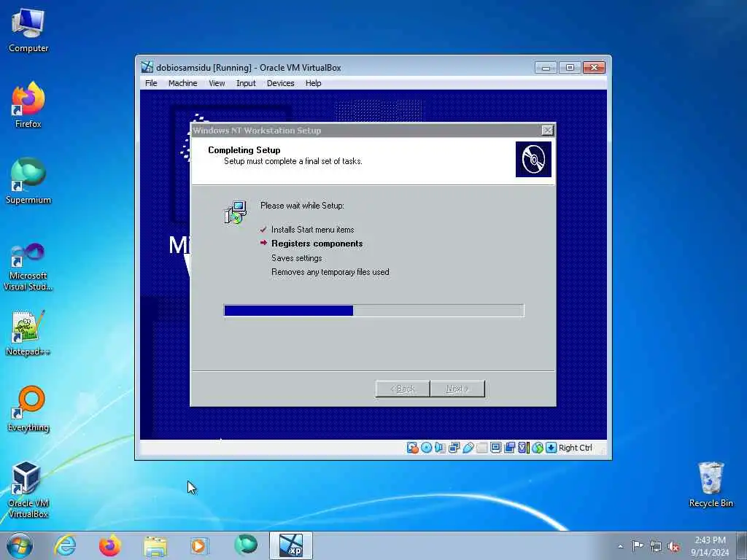747x560 pixels.
Task: Open the View menu in VirtualBox
Action: 217,83
